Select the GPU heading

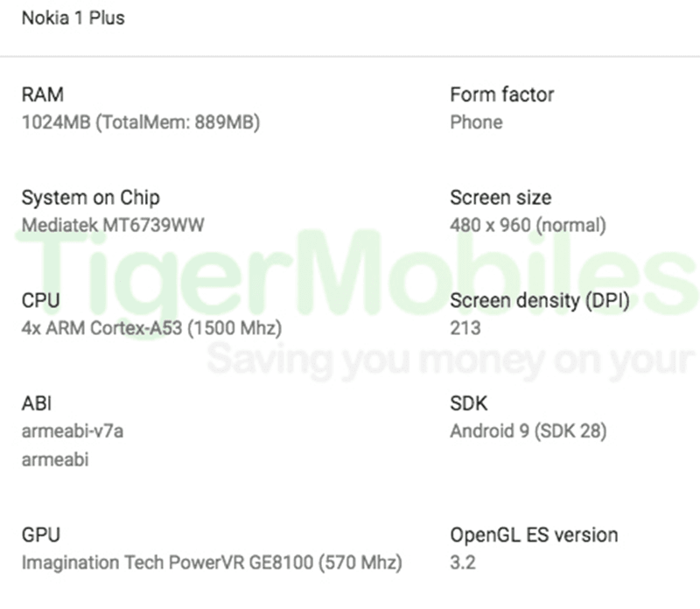[x=40, y=535]
